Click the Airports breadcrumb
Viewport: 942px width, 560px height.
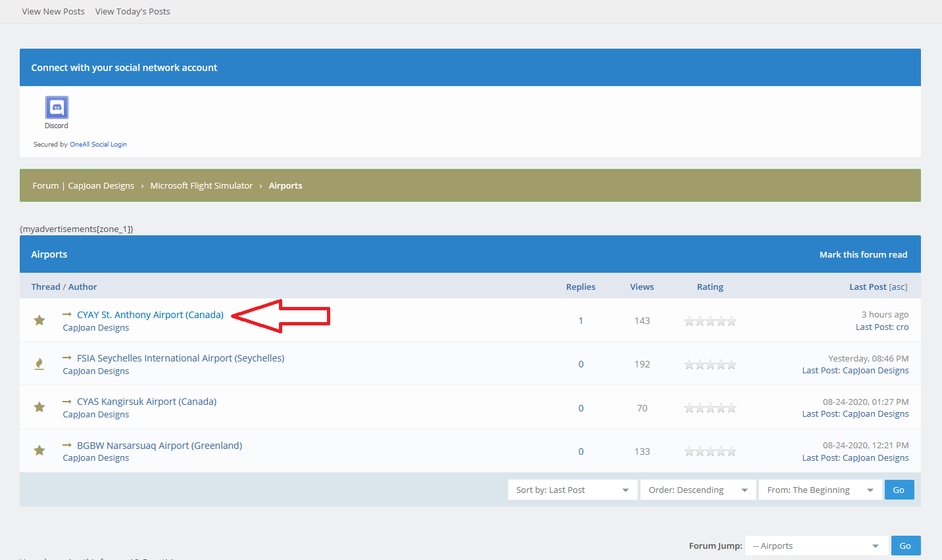[285, 185]
